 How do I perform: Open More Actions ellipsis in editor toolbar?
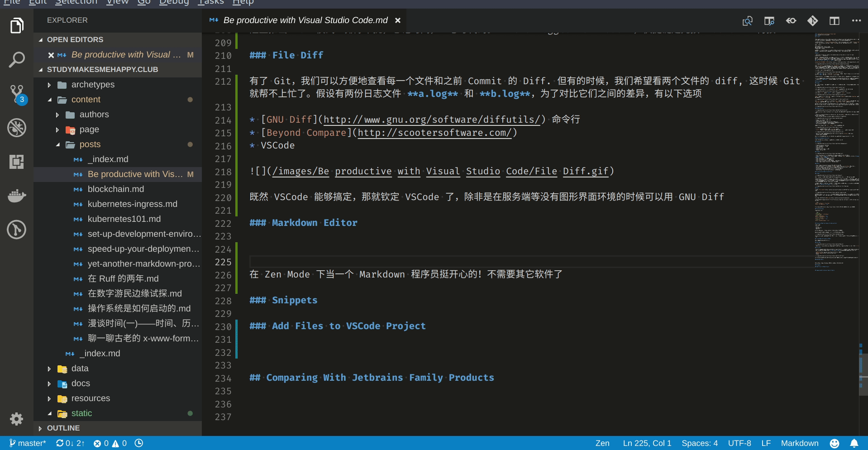tap(856, 21)
